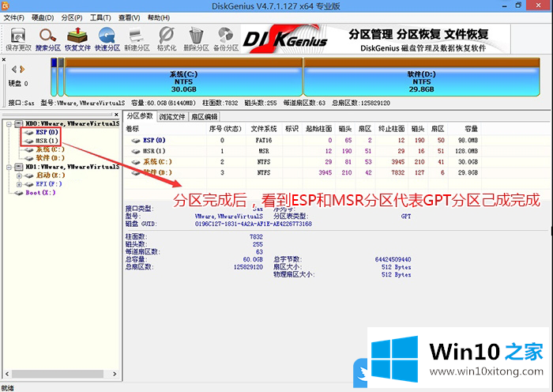This screenshot has height=392, width=553.
Task: Click right arrow of tree horizontal scrollbar
Action: (x=115, y=374)
